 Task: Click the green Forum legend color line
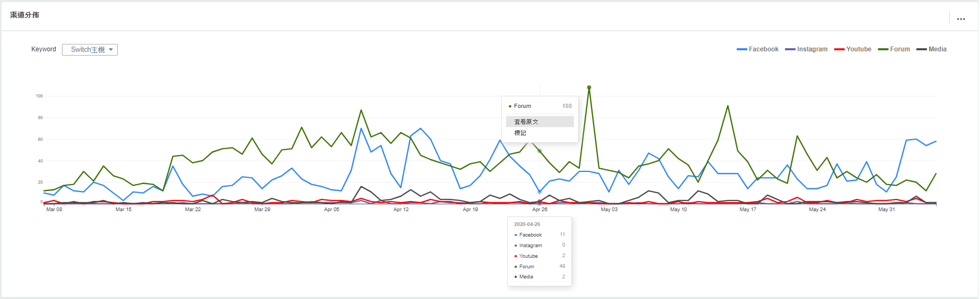[882, 49]
